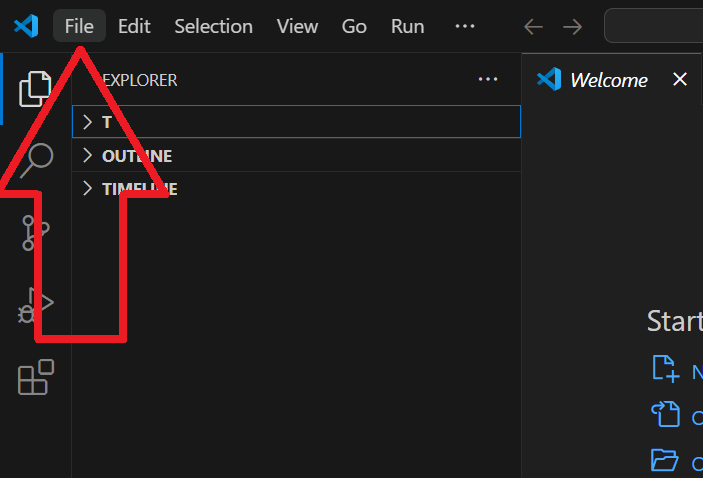Open the Extensions view icon
The width and height of the screenshot is (703, 478).
click(x=36, y=377)
